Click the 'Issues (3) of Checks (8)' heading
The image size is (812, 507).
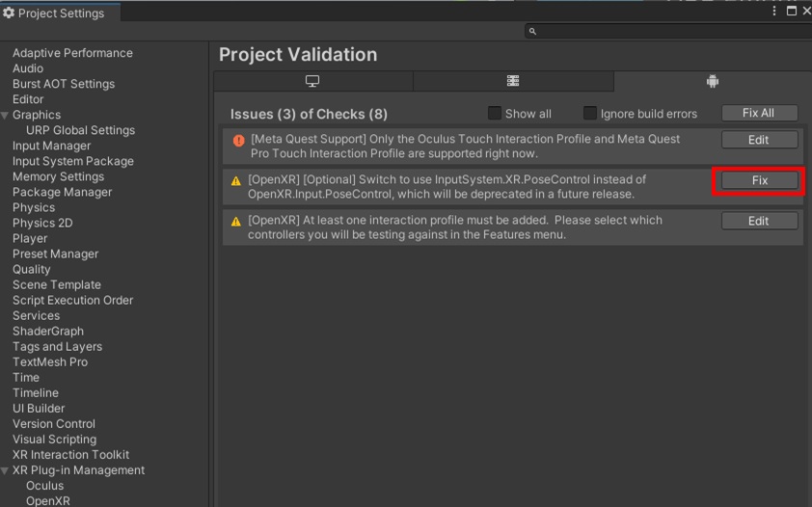tap(310, 115)
